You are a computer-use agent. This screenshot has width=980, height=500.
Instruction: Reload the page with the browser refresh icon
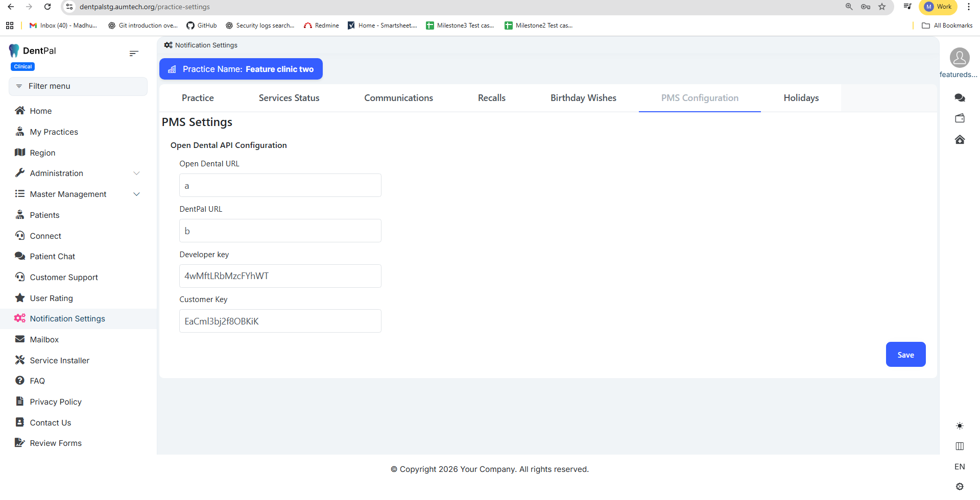click(47, 7)
